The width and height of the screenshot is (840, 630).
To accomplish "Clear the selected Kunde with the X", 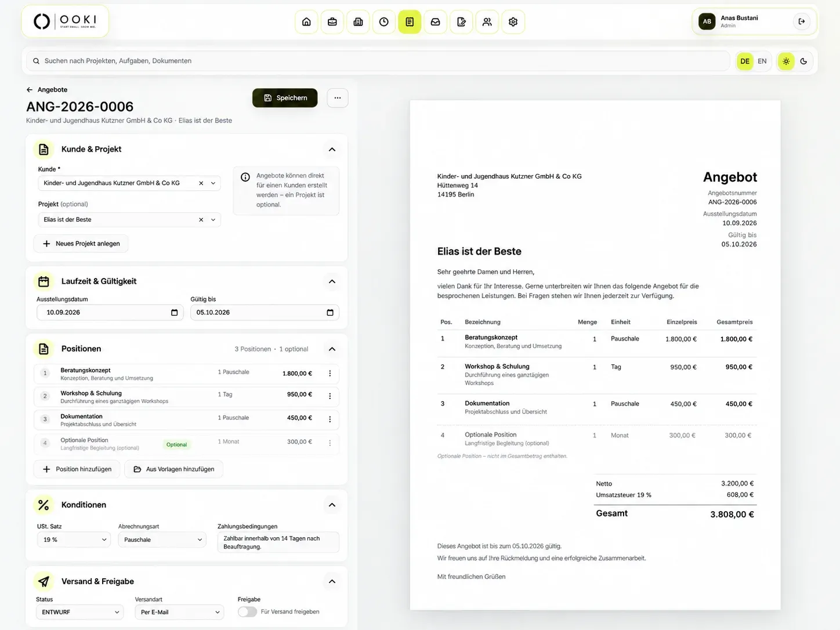I will (x=201, y=183).
